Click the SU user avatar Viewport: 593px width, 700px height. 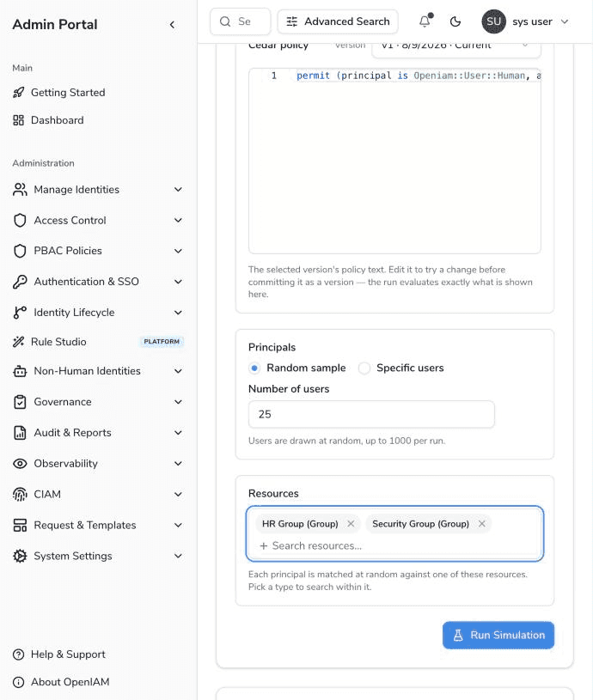pos(493,21)
